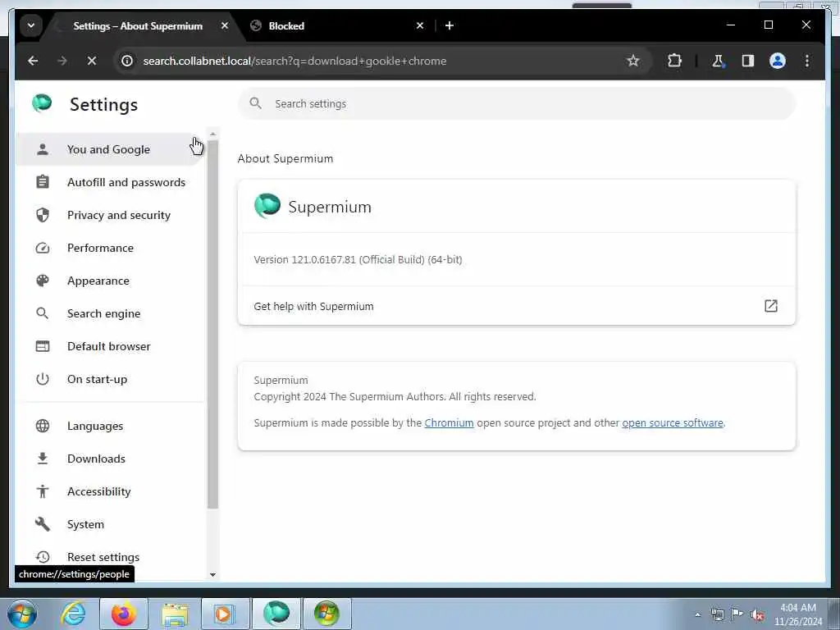The width and height of the screenshot is (840, 630).
Task: Open the Chromium project link
Action: [449, 422]
